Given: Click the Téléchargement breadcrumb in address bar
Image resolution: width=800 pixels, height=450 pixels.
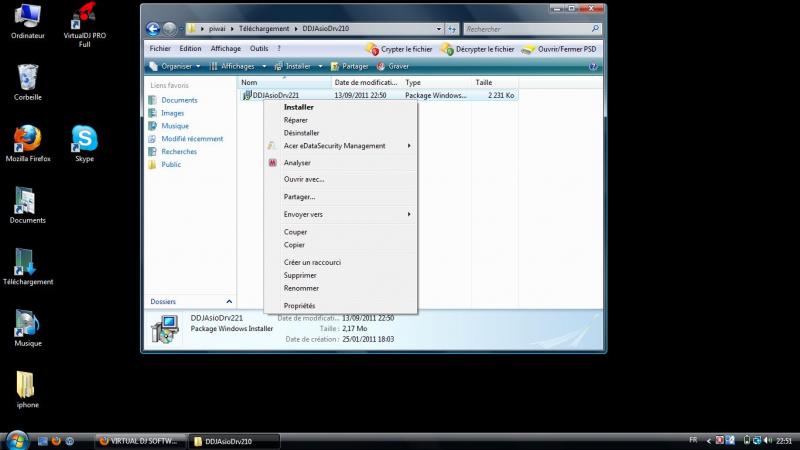Looking at the screenshot, I should 264,29.
